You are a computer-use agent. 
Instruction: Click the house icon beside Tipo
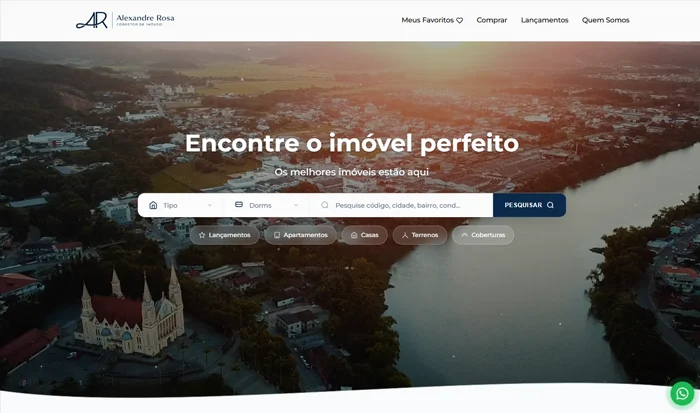pyautogui.click(x=153, y=205)
